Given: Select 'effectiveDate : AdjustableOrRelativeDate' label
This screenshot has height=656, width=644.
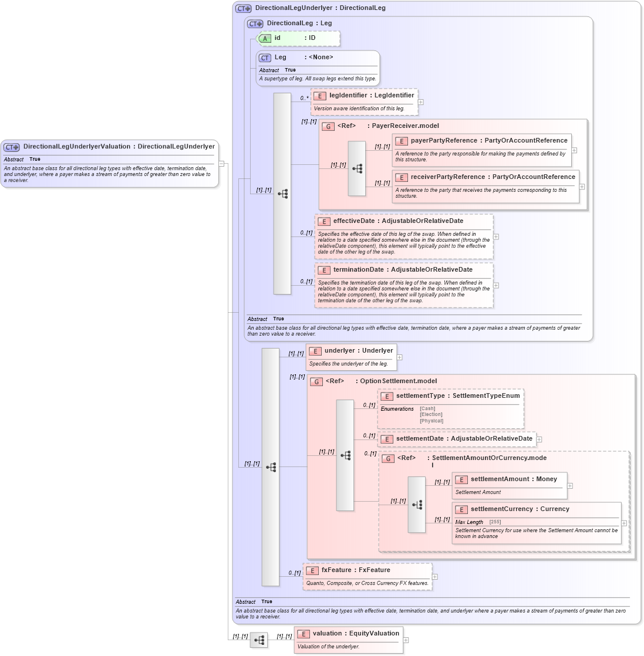Looking at the screenshot, I should coord(399,221).
